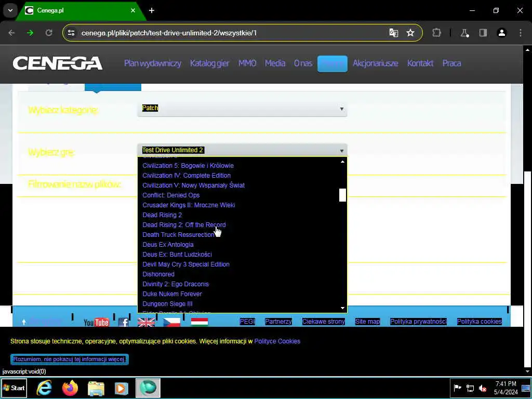
Task: Open File Explorer folder in taskbar
Action: pos(96,388)
